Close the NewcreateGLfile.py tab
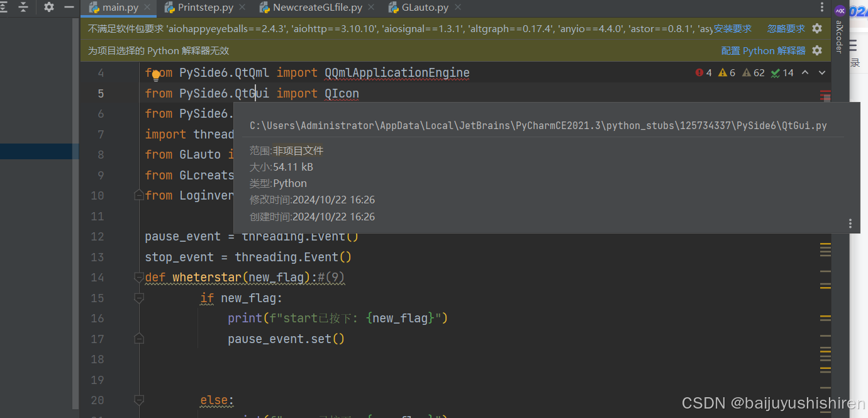 point(372,8)
